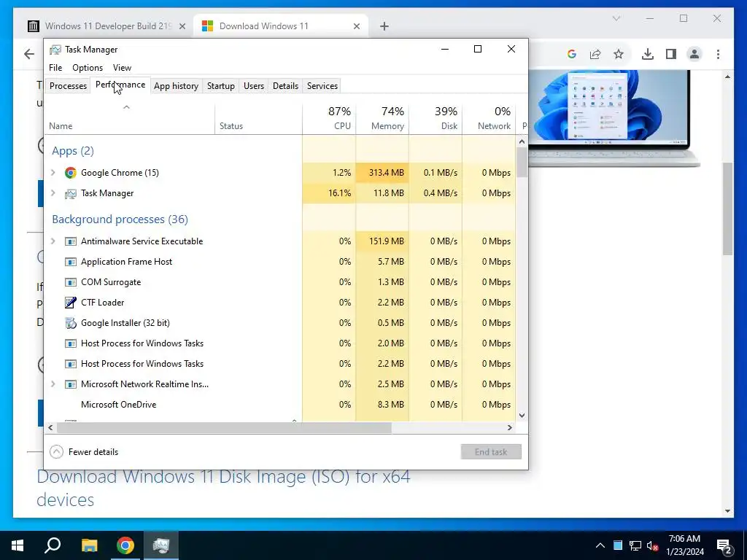Open the notification center icon
This screenshot has width=747, height=560.
click(724, 545)
